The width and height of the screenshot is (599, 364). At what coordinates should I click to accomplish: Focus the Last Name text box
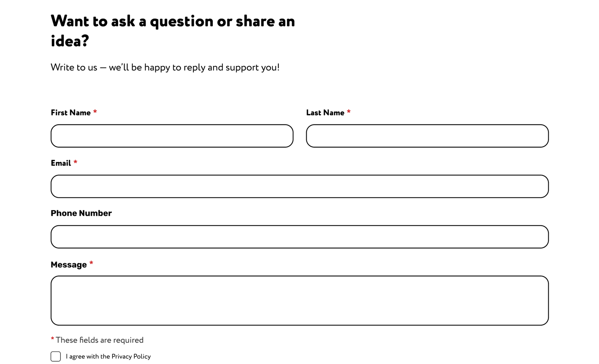click(427, 136)
